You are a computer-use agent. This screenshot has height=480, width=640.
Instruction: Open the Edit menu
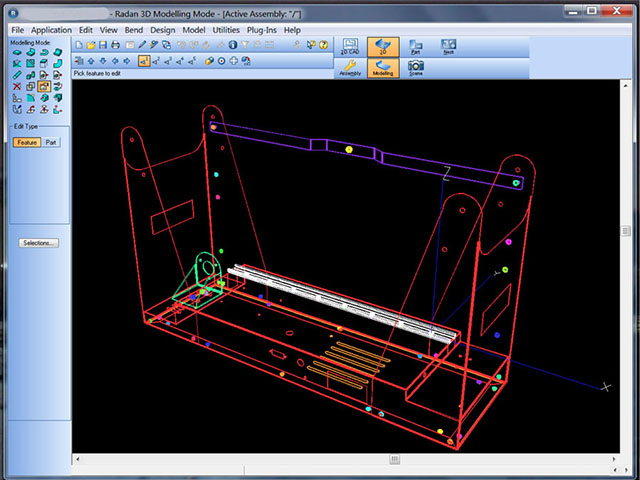85,30
